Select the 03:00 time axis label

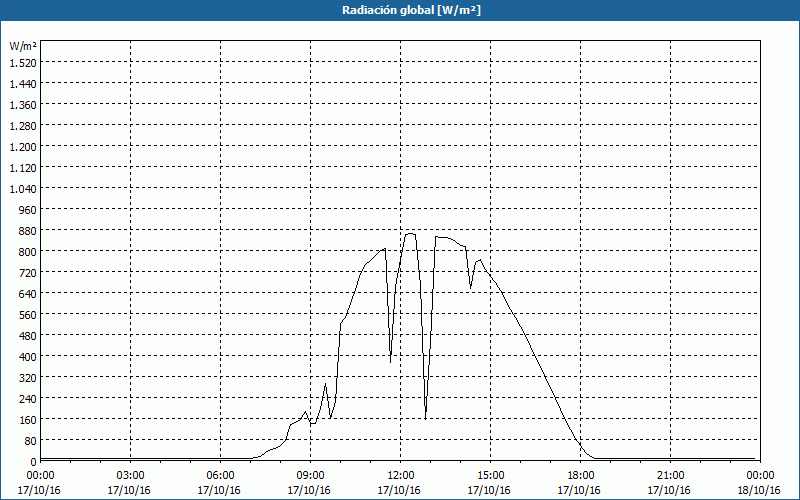click(130, 476)
